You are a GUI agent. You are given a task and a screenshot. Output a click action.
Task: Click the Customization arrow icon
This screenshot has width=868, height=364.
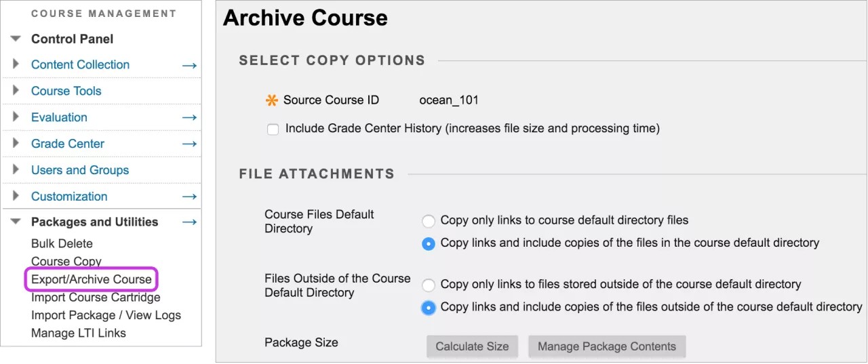click(189, 197)
